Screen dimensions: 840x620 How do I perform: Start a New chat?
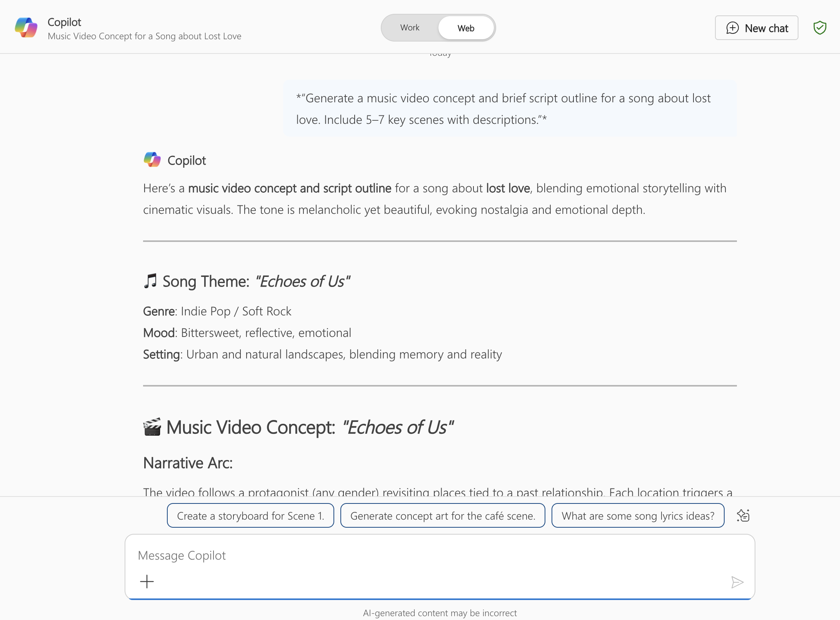756,28
